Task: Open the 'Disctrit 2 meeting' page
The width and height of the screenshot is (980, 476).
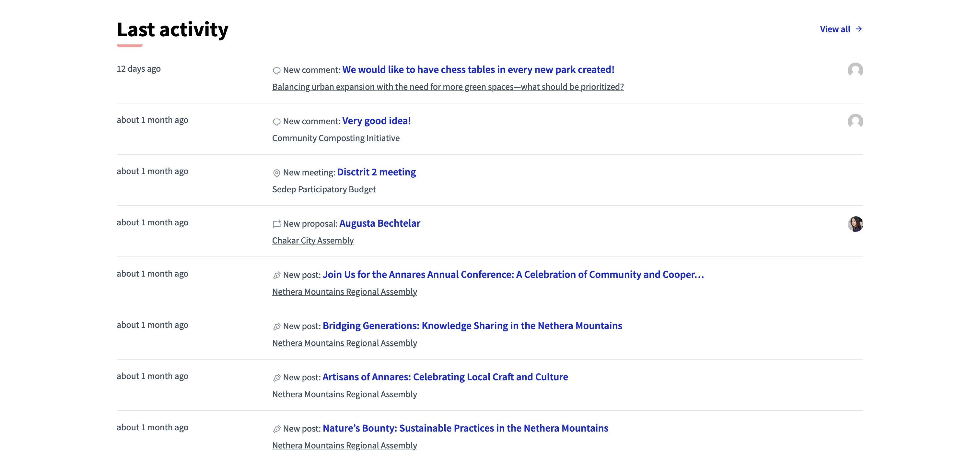Action: click(x=376, y=172)
